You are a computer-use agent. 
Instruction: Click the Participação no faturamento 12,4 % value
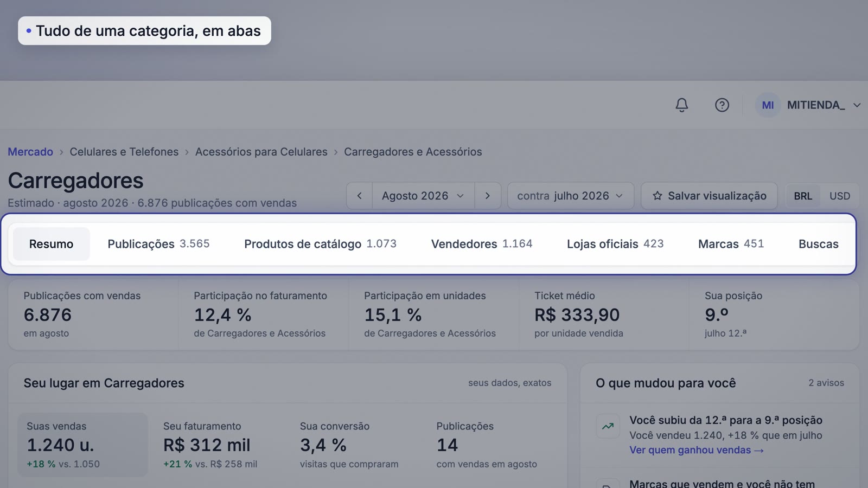coord(222,315)
